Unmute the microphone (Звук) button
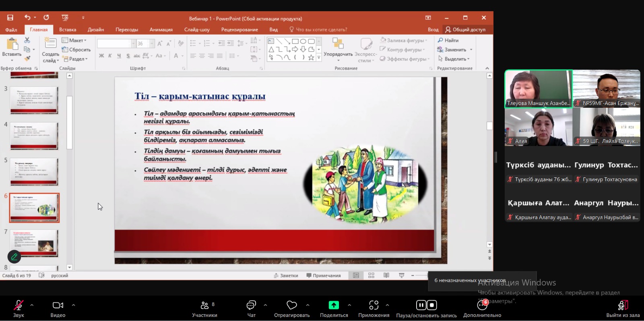 point(19,305)
